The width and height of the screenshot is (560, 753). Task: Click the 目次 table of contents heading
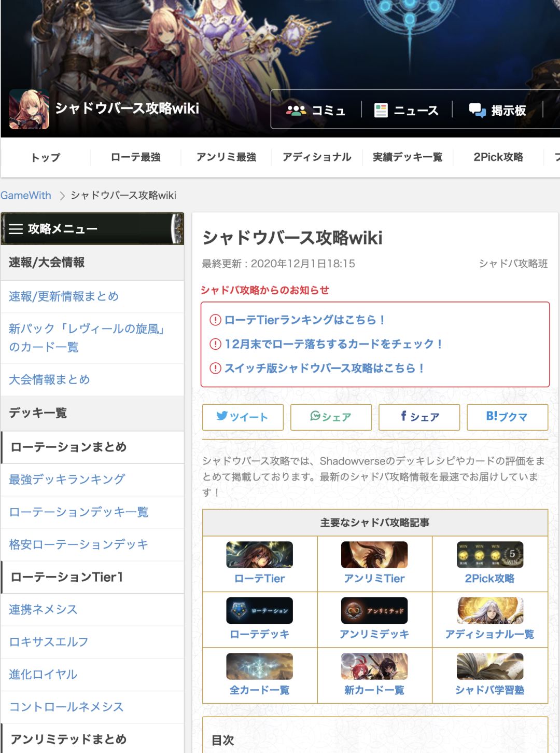(x=223, y=741)
